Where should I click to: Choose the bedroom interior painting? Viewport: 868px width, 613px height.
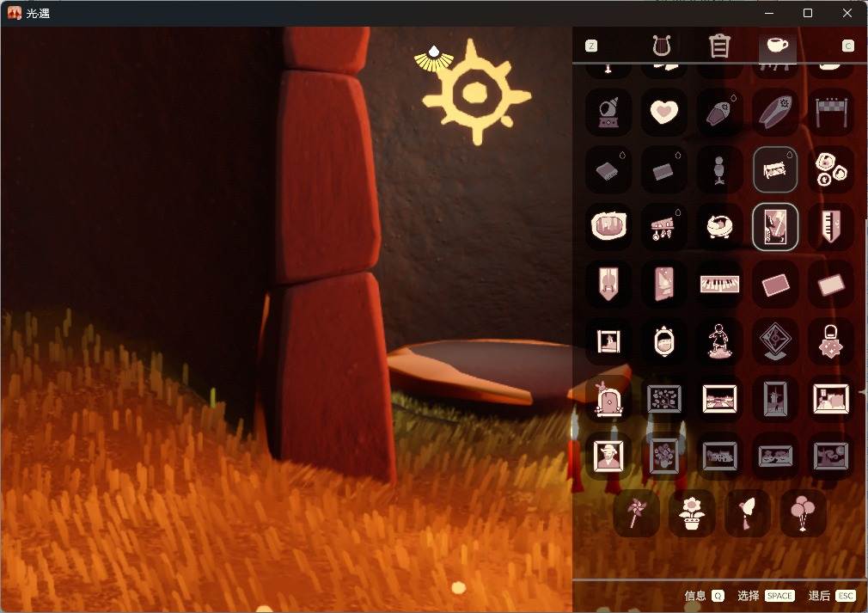[x=831, y=399]
